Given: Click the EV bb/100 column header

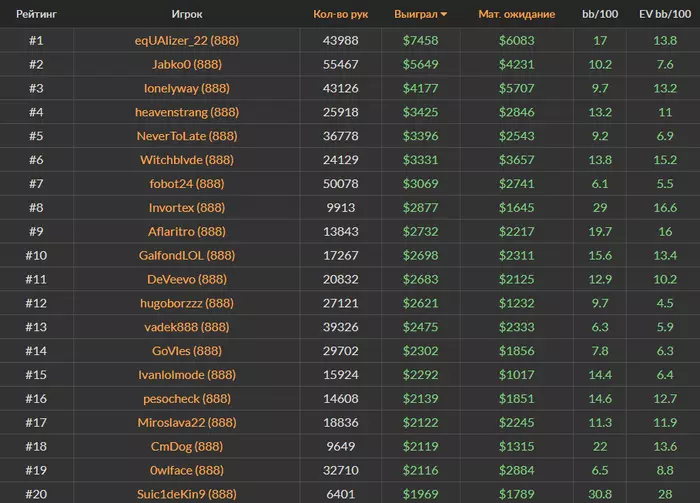Looking at the screenshot, I should point(665,14).
